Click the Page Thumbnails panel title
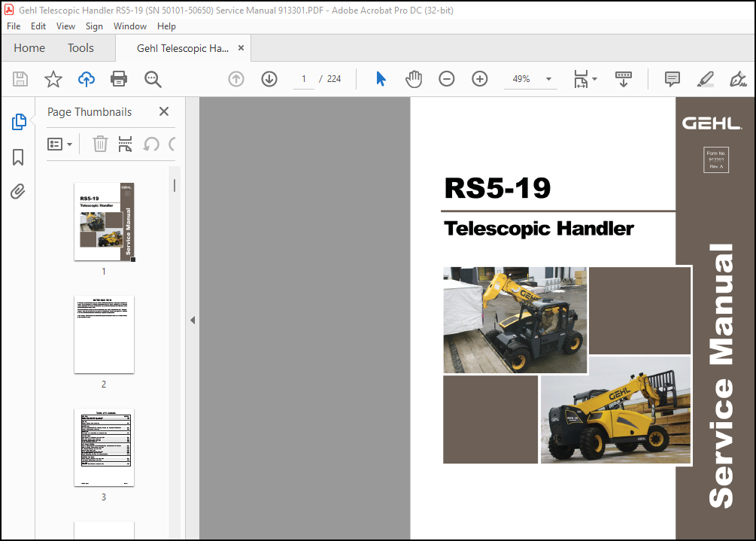Image resolution: width=756 pixels, height=541 pixels. click(x=90, y=112)
